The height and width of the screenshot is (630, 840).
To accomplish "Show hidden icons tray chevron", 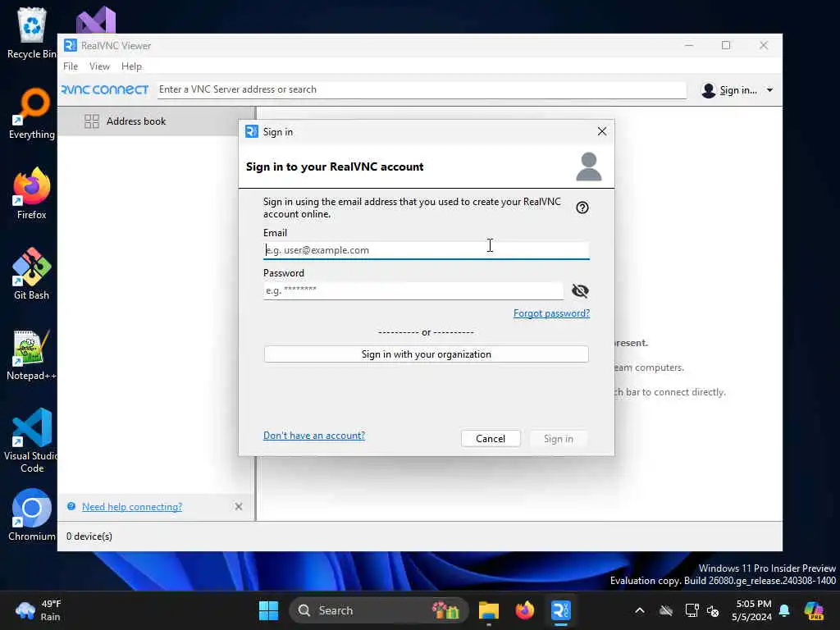I will coord(640,610).
